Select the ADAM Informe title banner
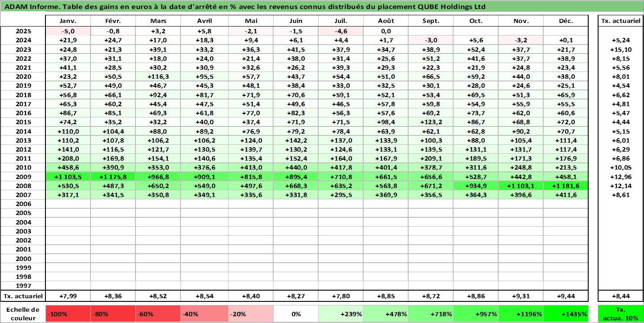The width and height of the screenshot is (644, 323). (x=322, y=6)
